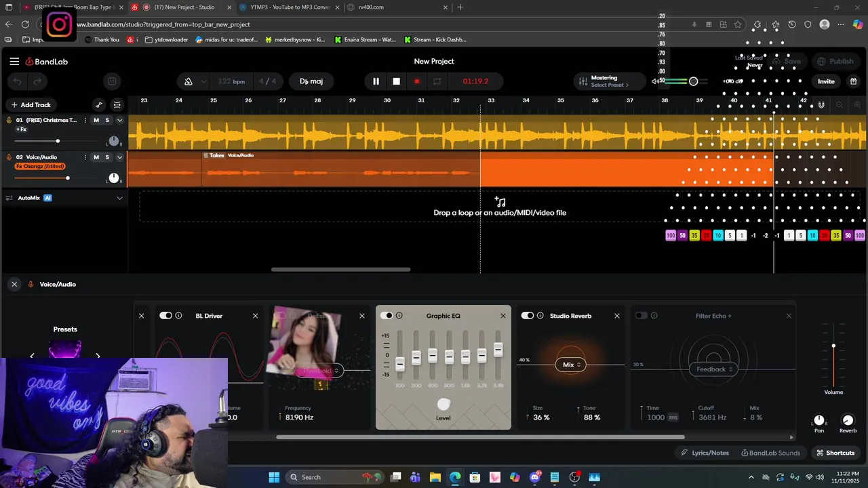Start recording with the red record button
Viewport: 868px width, 488px height.
click(x=416, y=81)
